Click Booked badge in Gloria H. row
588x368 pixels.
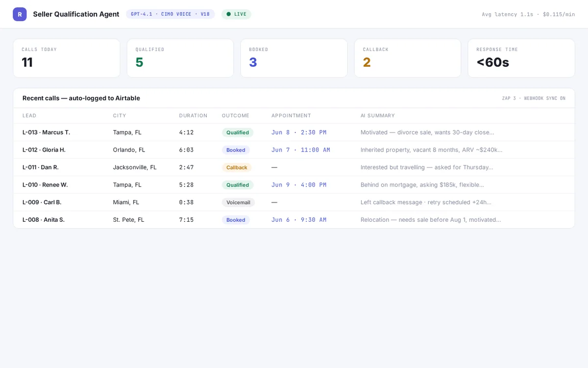coord(236,150)
